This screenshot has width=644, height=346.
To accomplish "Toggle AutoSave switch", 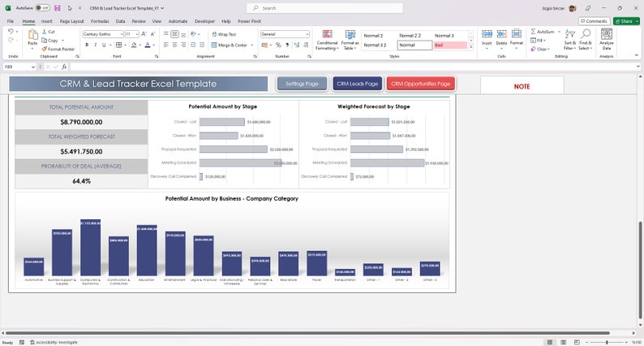I will [x=42, y=8].
